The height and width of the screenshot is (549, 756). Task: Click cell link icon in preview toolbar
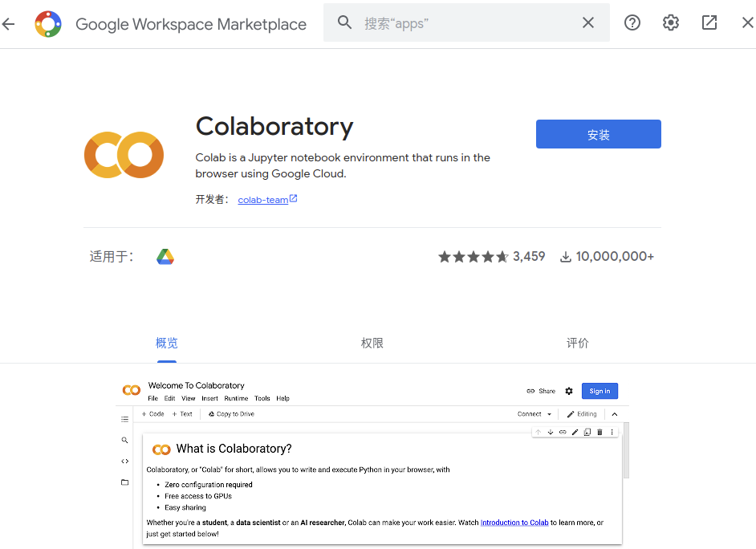(x=563, y=433)
